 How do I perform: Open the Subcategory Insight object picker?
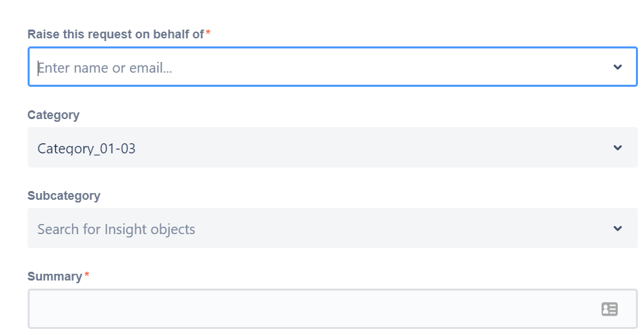click(333, 228)
